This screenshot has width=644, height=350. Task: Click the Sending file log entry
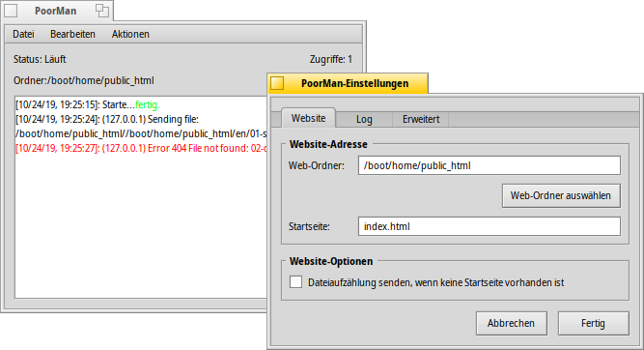141,127
